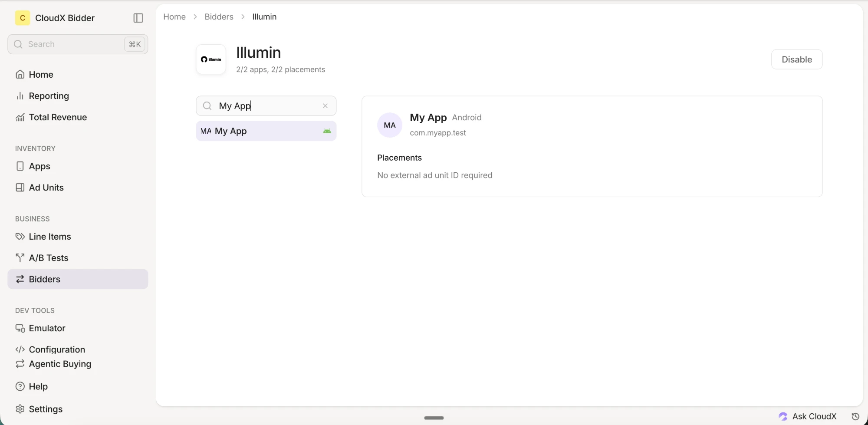Go to Home in the sidebar

point(78,75)
